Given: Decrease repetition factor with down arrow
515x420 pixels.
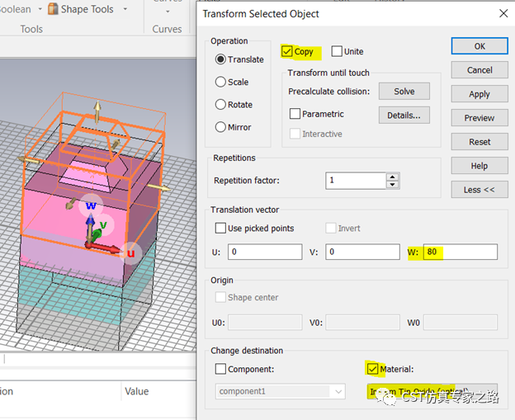Looking at the screenshot, I should point(393,185).
